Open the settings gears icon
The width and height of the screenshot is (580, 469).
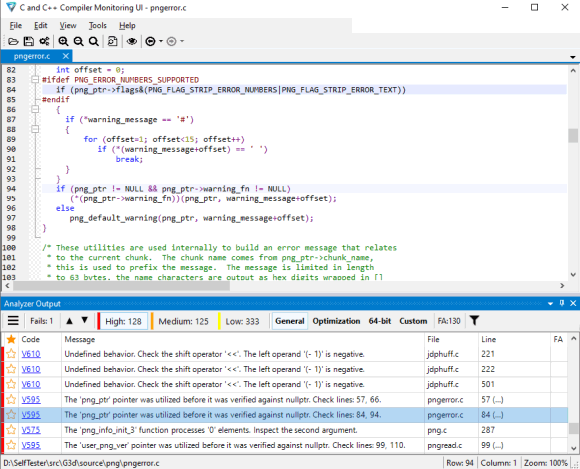click(44, 41)
